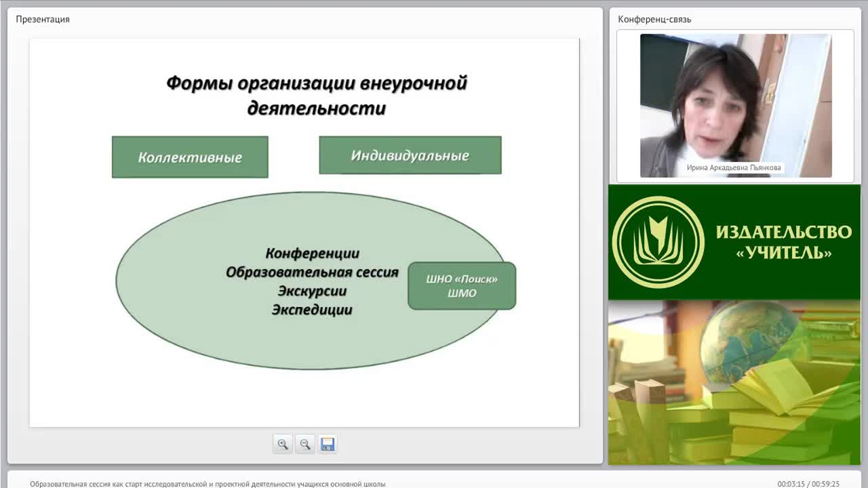Click the «Презентация» panel header
The height and width of the screenshot is (488, 868).
43,19
